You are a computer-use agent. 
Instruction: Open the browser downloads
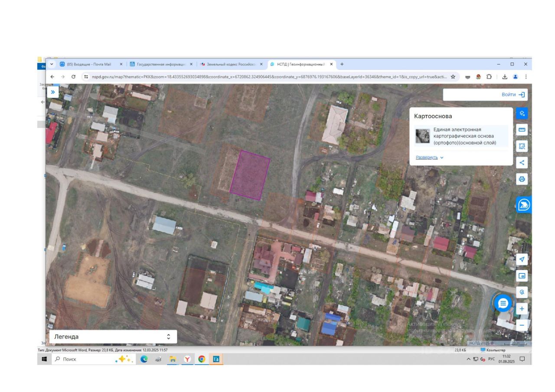click(x=505, y=77)
